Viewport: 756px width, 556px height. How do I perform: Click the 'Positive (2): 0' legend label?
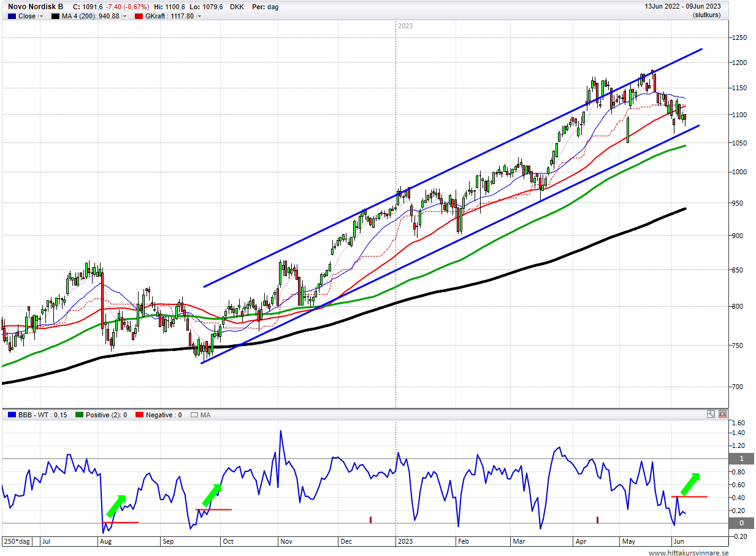point(107,415)
